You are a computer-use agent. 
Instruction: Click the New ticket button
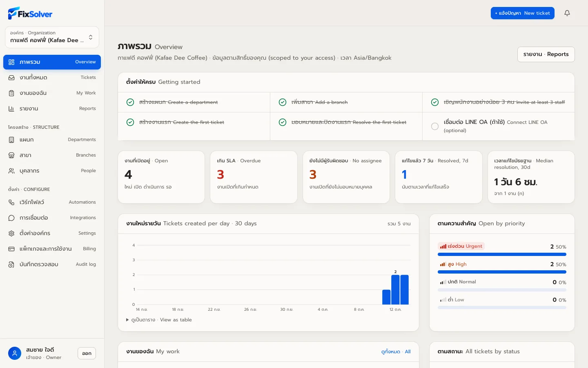tap(522, 13)
